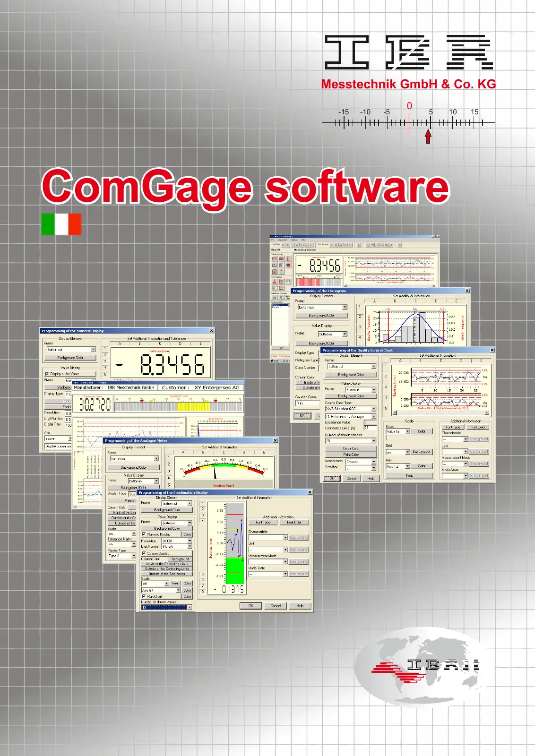Click Cancel in Quality Control Chart dialog

pyautogui.click(x=351, y=478)
